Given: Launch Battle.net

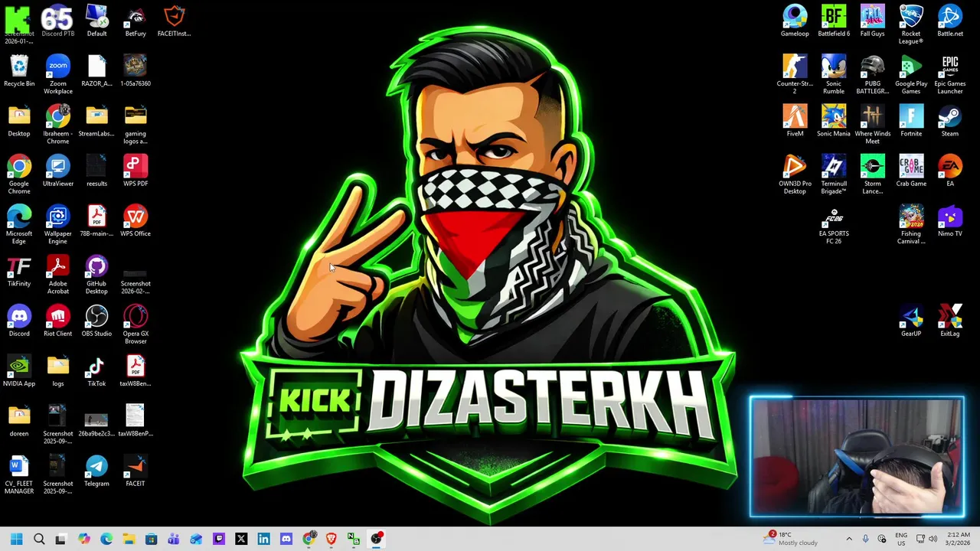Looking at the screenshot, I should point(950,21).
